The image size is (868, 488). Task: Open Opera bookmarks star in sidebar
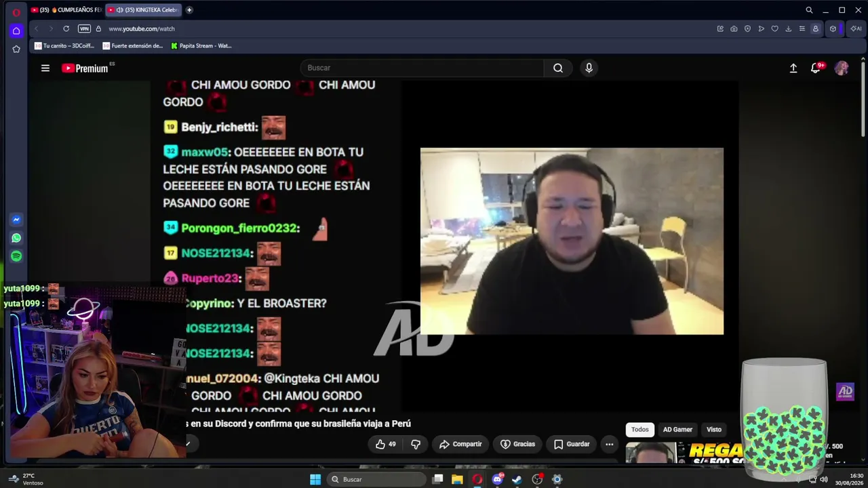(16, 49)
